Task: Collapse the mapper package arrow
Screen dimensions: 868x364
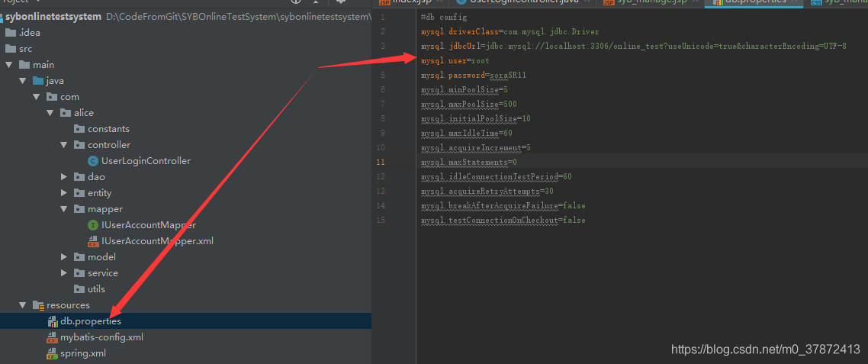Action: coord(64,209)
